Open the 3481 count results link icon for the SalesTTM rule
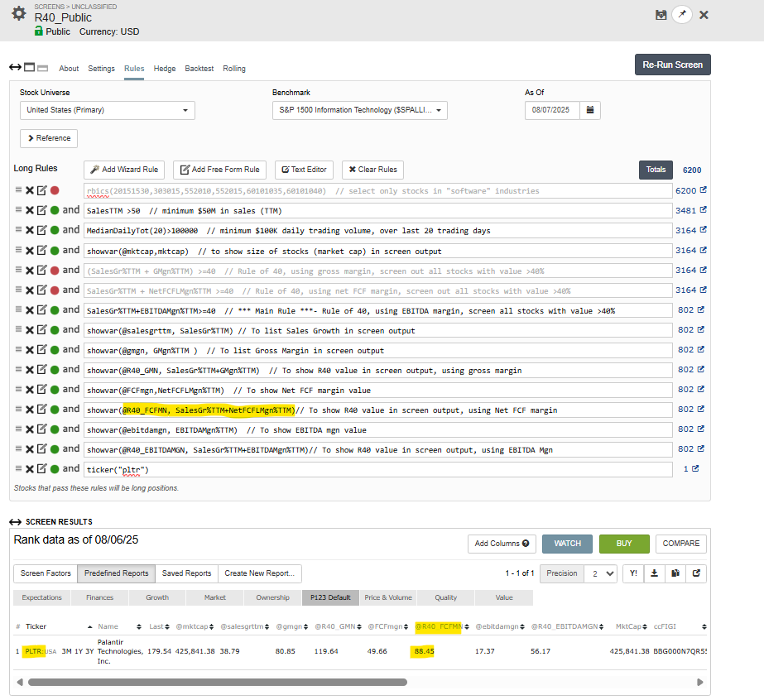 (703, 210)
